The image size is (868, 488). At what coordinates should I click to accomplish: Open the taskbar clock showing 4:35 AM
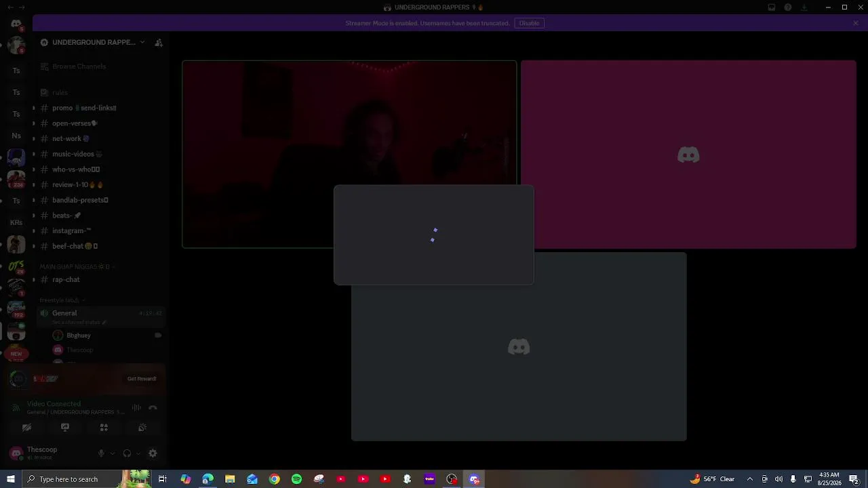pyautogui.click(x=829, y=479)
